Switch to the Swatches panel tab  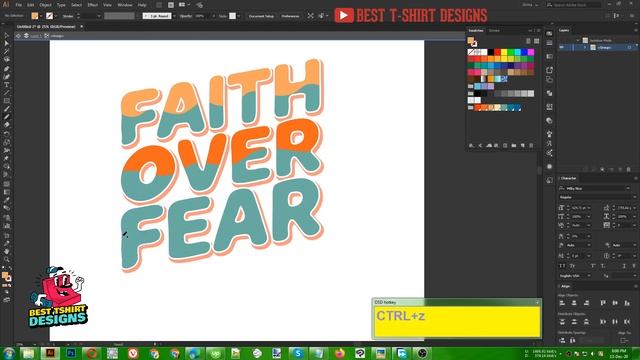pyautogui.click(x=476, y=31)
